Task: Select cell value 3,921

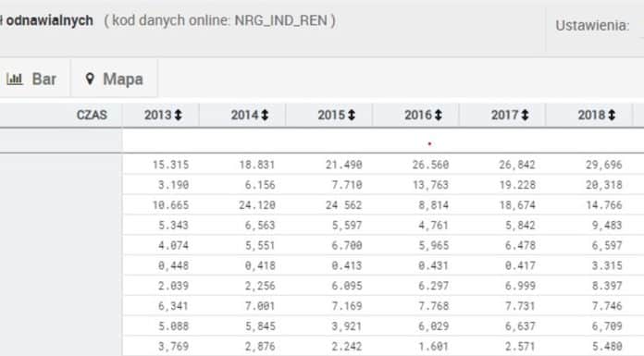Action: coord(347,325)
